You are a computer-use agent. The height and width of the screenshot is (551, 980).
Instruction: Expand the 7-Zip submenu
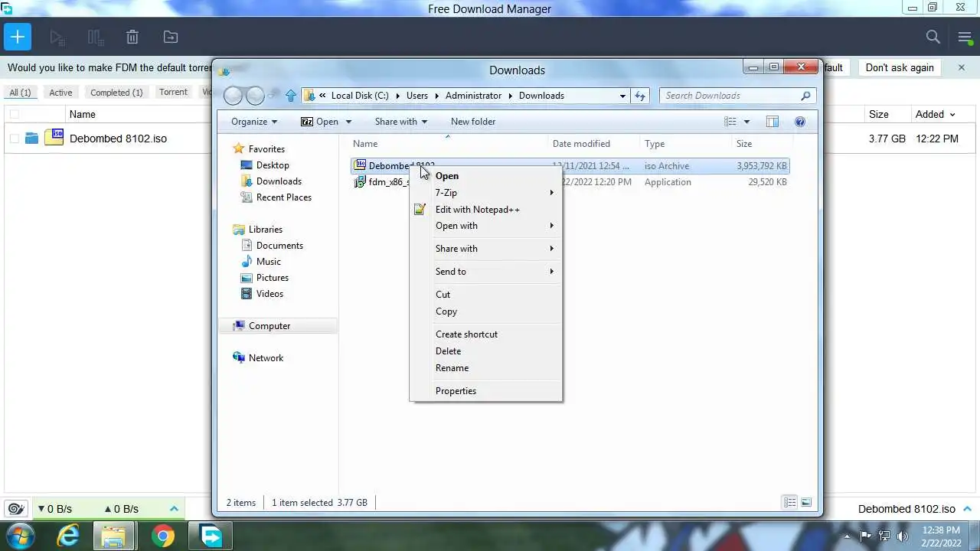tap(485, 192)
